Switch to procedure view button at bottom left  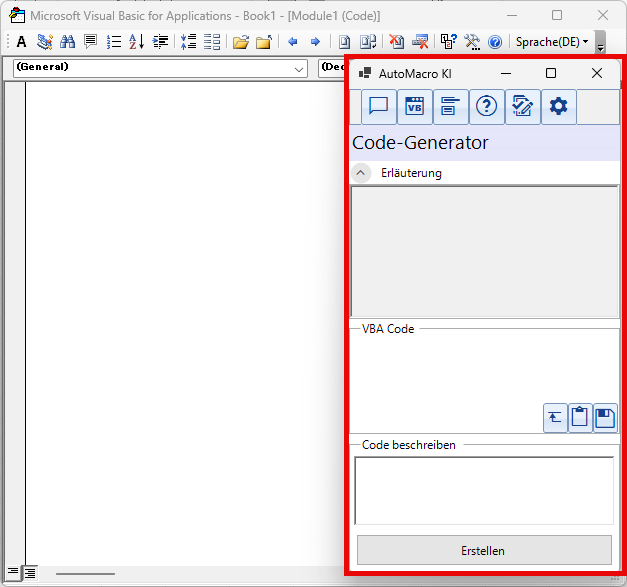[13, 573]
